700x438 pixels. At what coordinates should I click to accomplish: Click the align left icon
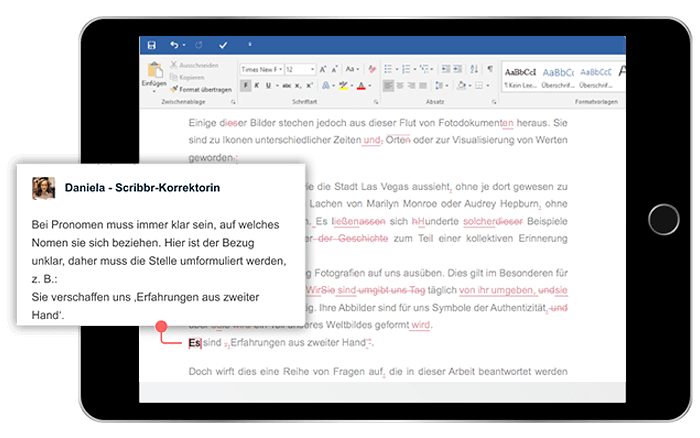[x=388, y=86]
